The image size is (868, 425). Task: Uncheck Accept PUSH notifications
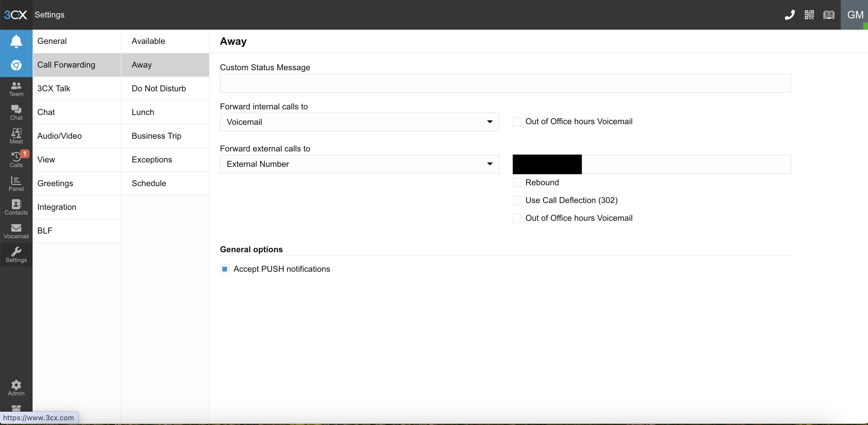(x=225, y=269)
